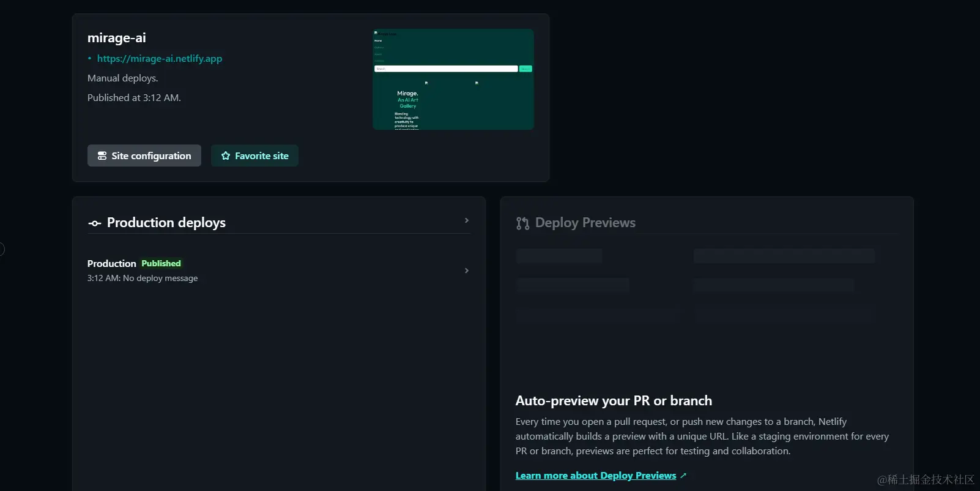This screenshot has width=980, height=491.
Task: Click the mirage-ai site title
Action: point(117,38)
